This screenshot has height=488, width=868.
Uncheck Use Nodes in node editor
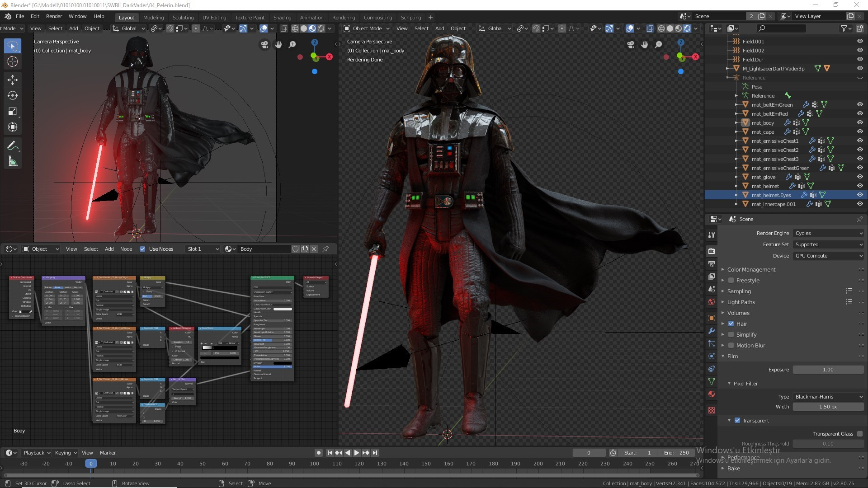click(x=142, y=249)
